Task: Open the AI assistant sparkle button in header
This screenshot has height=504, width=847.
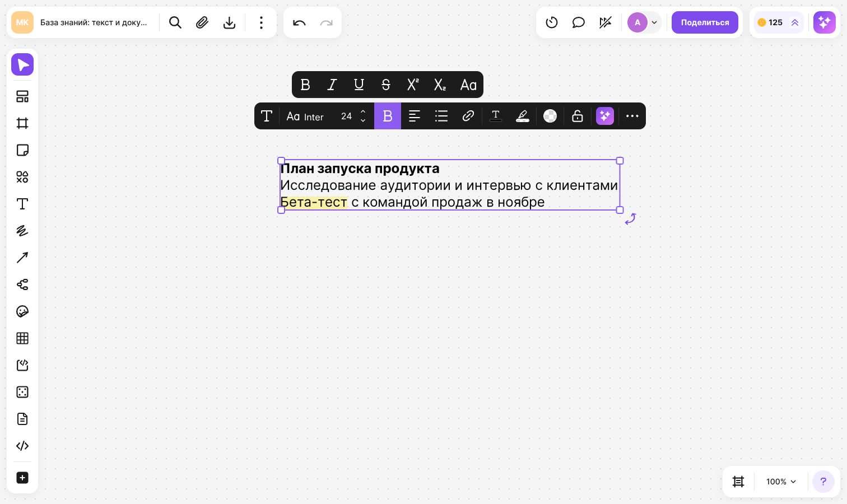Action: pos(825,22)
